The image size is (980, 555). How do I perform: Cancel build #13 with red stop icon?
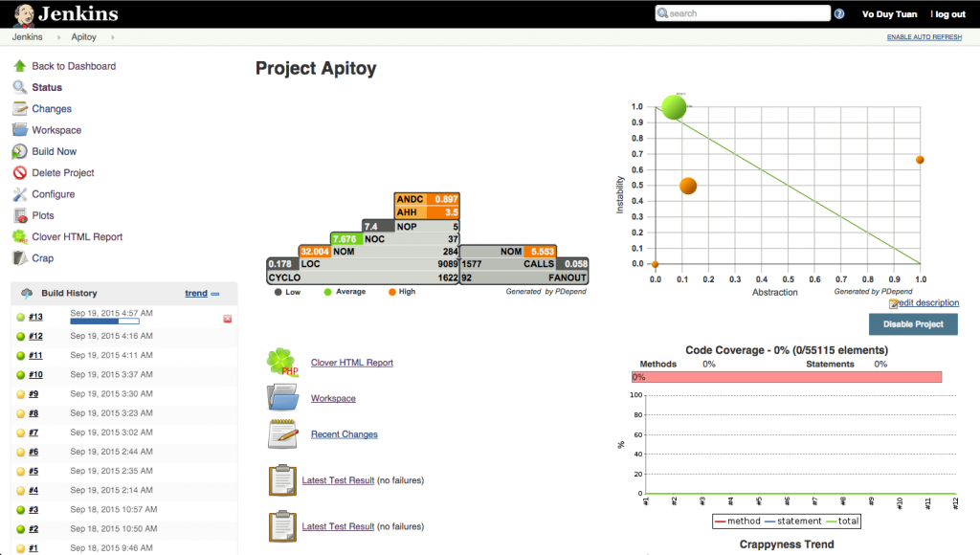tap(228, 319)
